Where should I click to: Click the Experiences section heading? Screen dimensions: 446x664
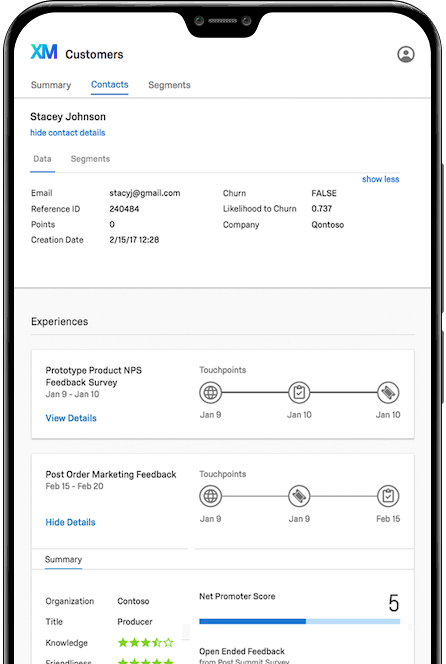(x=59, y=321)
